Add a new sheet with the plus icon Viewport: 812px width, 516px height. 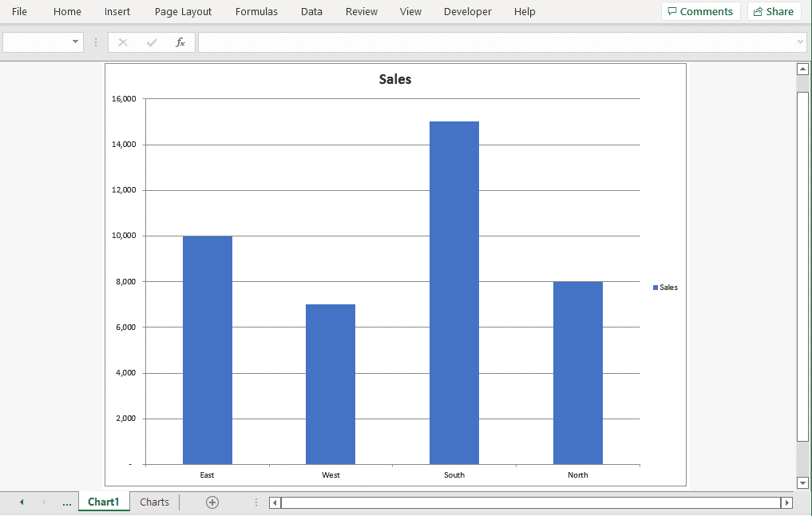[x=212, y=502]
